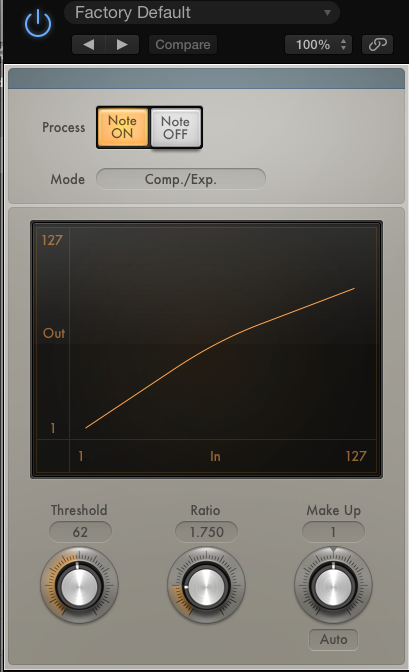Click the Threshold knob
The image size is (409, 672).
click(x=79, y=585)
